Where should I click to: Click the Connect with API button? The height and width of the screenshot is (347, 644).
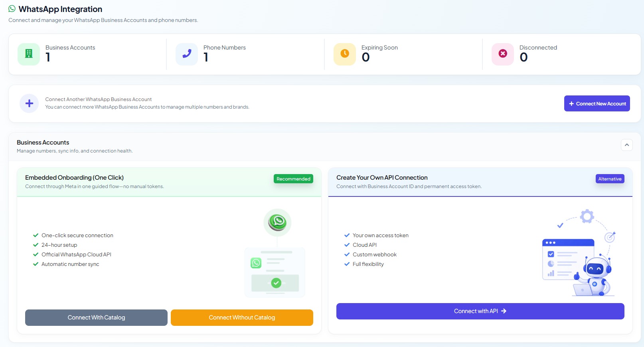pyautogui.click(x=480, y=311)
